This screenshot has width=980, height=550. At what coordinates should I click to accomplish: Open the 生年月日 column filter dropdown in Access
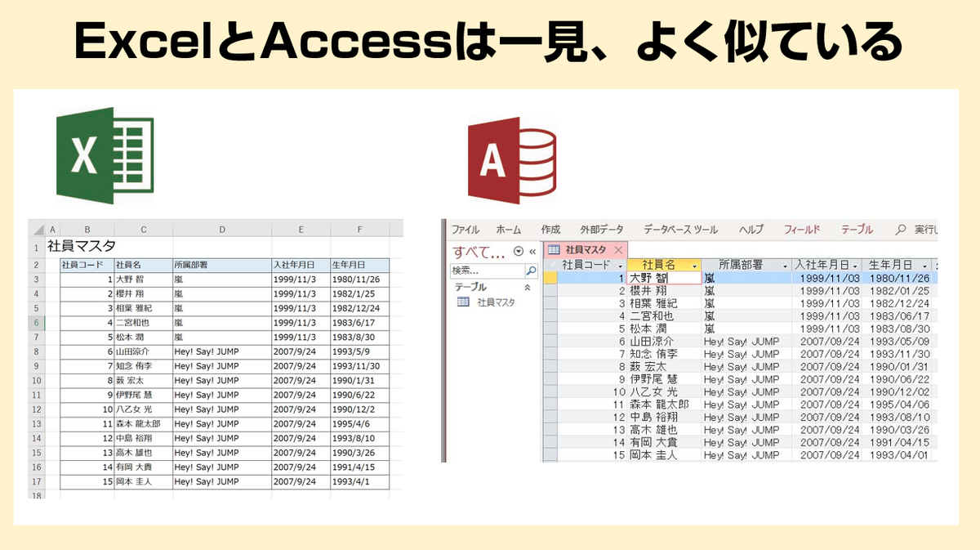[x=924, y=266]
